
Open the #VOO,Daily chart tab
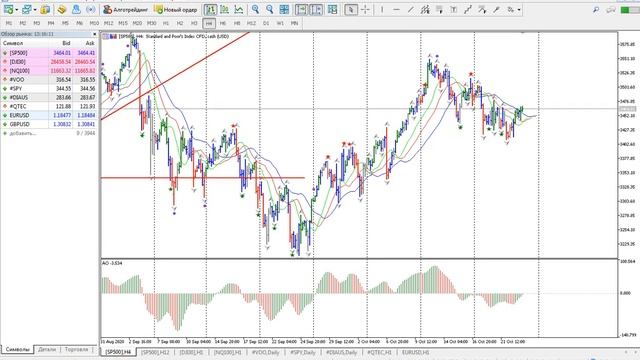[266, 352]
